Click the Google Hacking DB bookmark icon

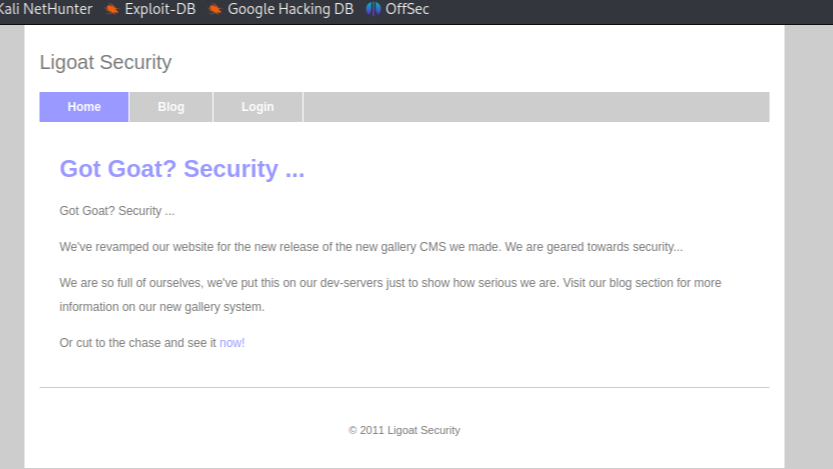[215, 9]
